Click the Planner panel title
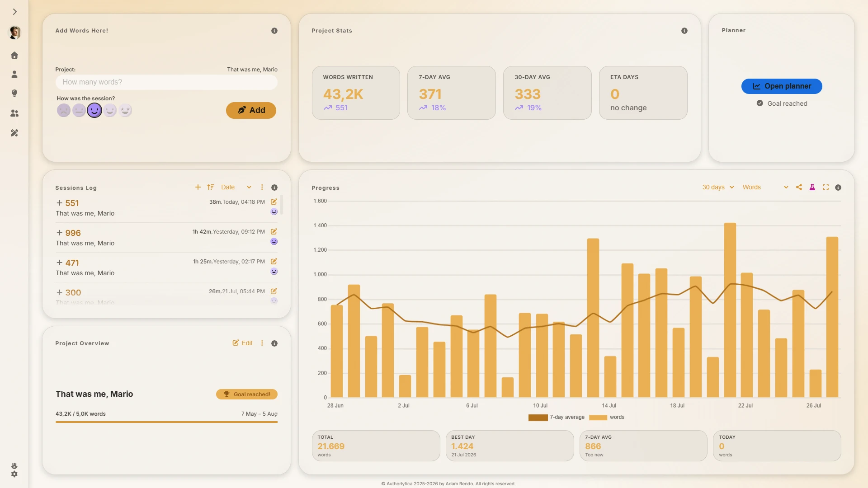This screenshot has width=868, height=488. (x=733, y=30)
